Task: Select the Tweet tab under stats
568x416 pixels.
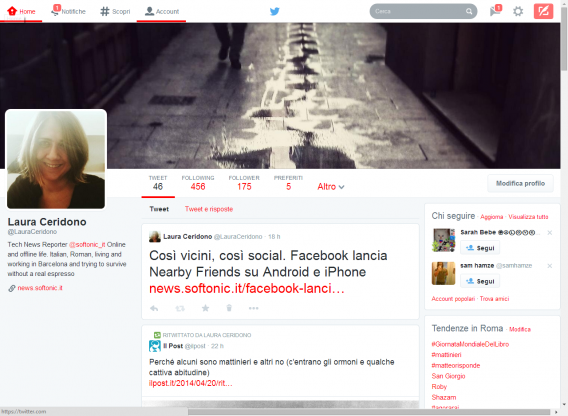Action: click(159, 209)
